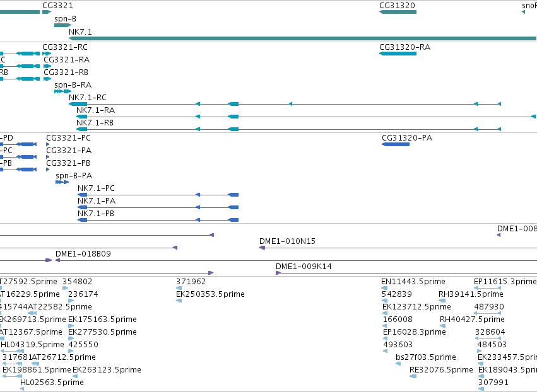537x392 pixels.
Task: Click the CG31320-PA protein glyph
Action: 396,144
